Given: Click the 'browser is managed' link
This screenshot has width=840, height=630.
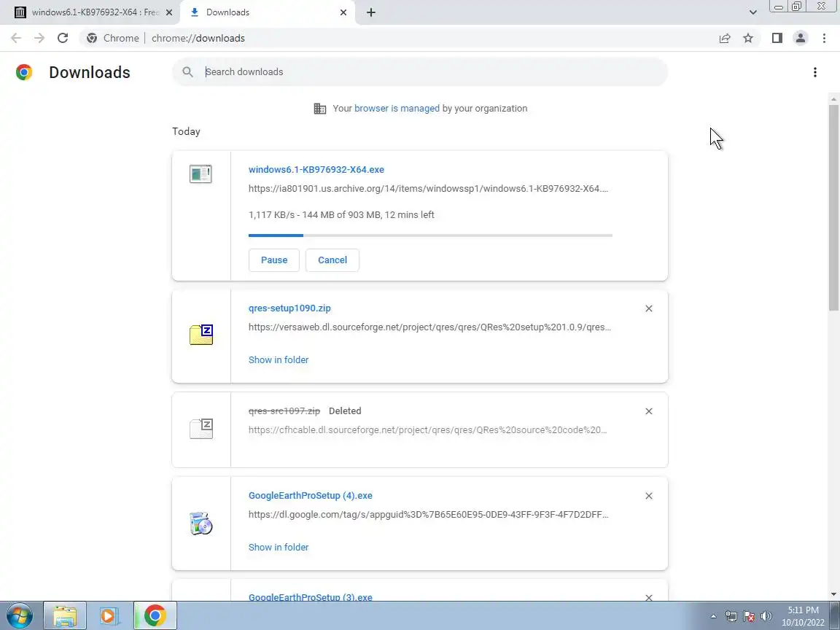Looking at the screenshot, I should click(397, 108).
